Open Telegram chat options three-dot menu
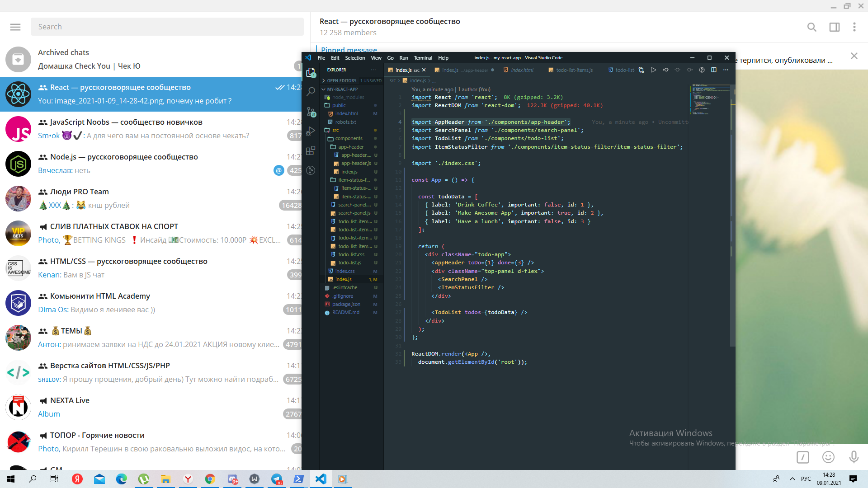This screenshot has width=868, height=488. (854, 27)
